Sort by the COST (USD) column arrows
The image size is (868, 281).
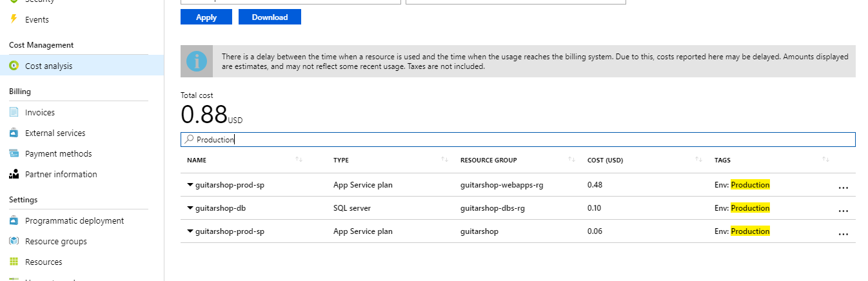click(698, 160)
